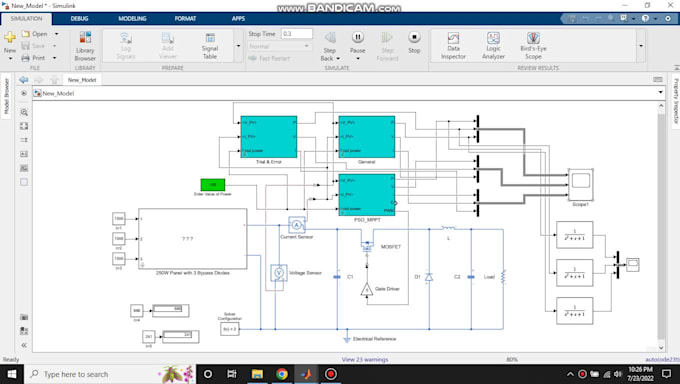Select the Voltage Sensor block

pyautogui.click(x=279, y=273)
